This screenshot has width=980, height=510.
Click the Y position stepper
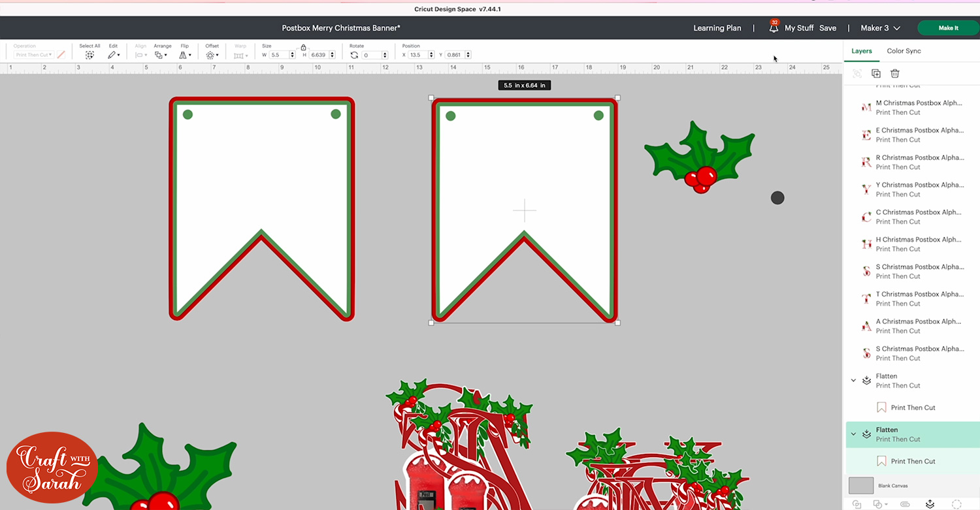coord(468,56)
